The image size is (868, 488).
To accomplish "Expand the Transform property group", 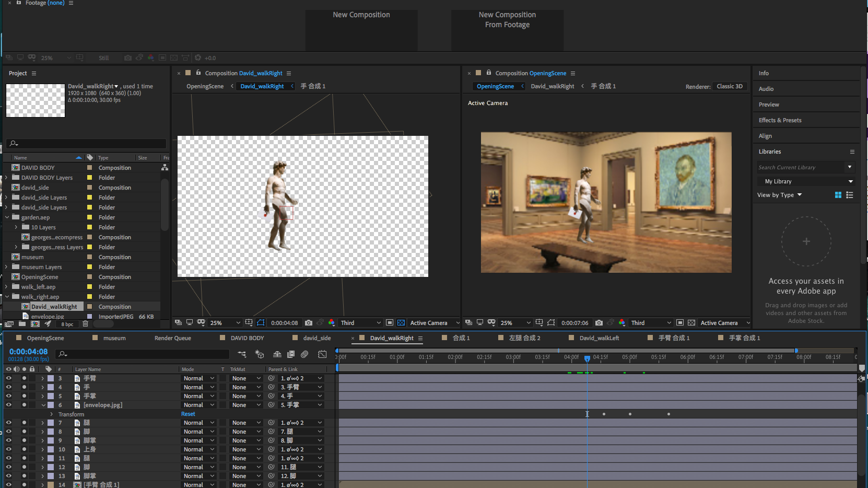I will click(52, 414).
